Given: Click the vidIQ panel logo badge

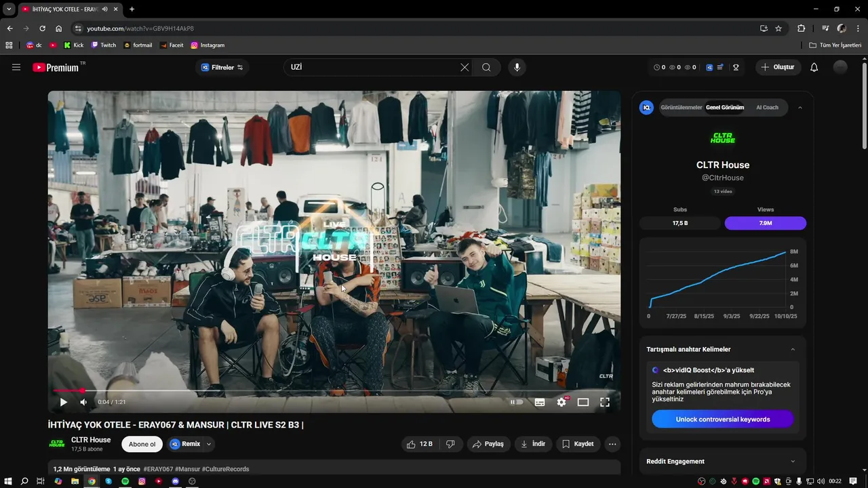Looking at the screenshot, I should click(647, 107).
